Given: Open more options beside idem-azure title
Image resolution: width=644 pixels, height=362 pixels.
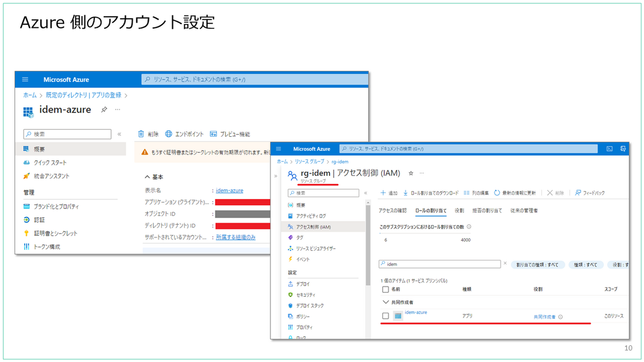Looking at the screenshot, I should point(117,109).
